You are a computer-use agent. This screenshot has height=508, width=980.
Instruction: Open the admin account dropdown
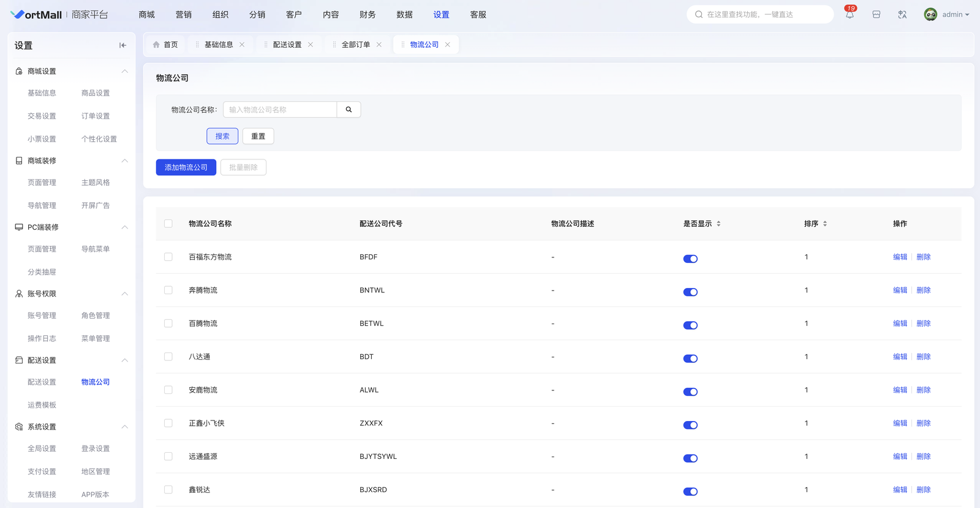[956, 15]
